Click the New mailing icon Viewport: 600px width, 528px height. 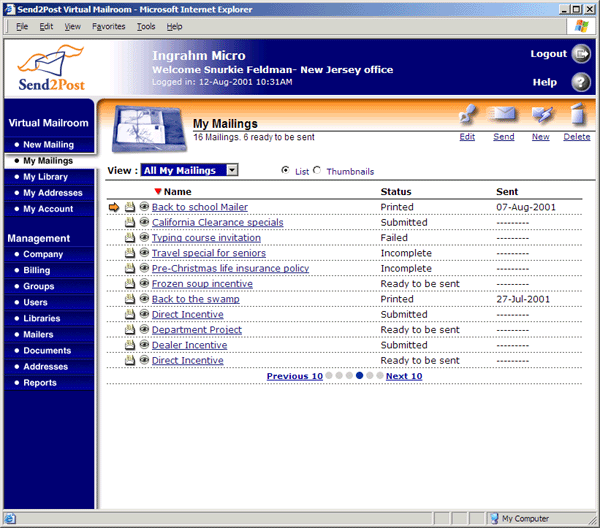541,115
